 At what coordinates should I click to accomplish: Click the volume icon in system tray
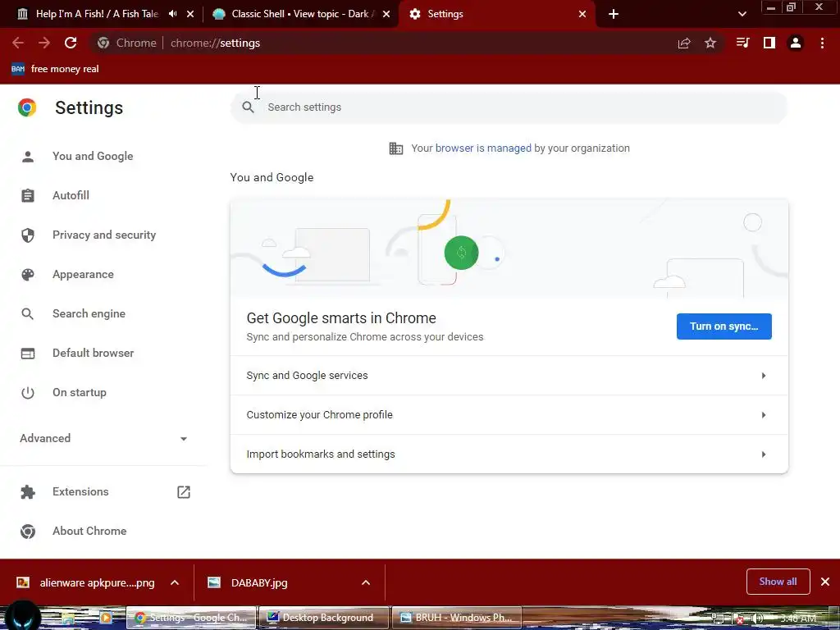757,619
